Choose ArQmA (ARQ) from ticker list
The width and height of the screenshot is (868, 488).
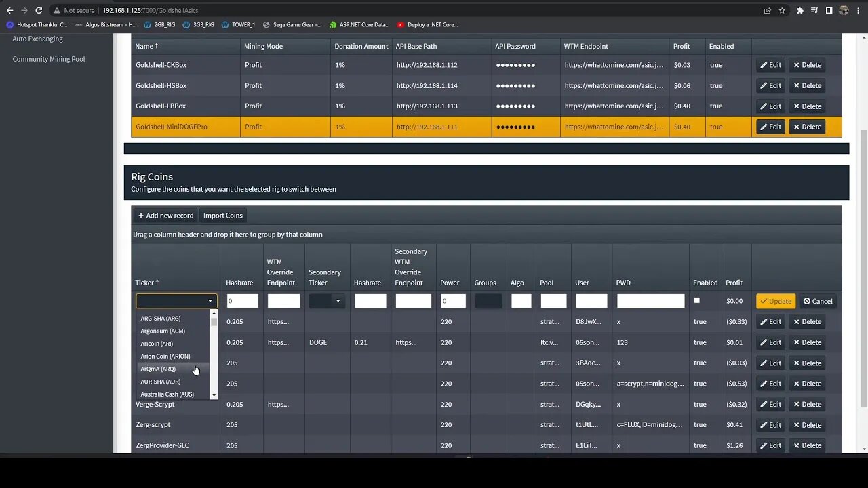[x=174, y=369]
